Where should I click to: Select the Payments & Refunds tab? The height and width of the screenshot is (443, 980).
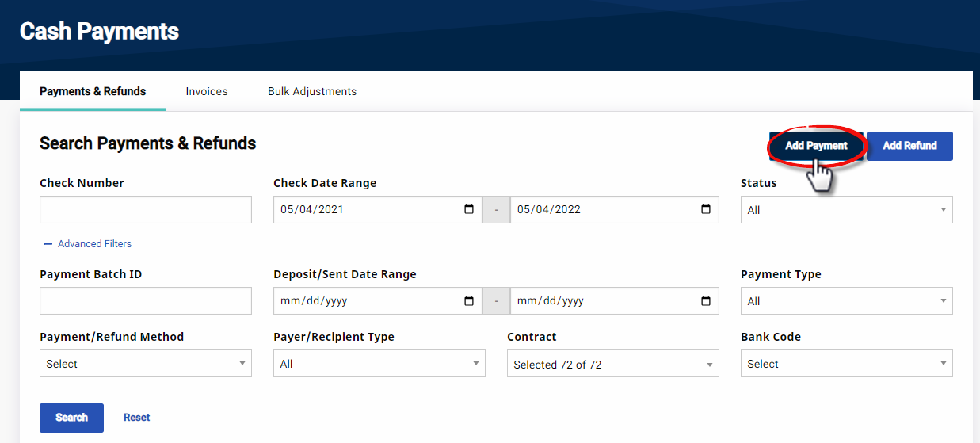point(93,91)
